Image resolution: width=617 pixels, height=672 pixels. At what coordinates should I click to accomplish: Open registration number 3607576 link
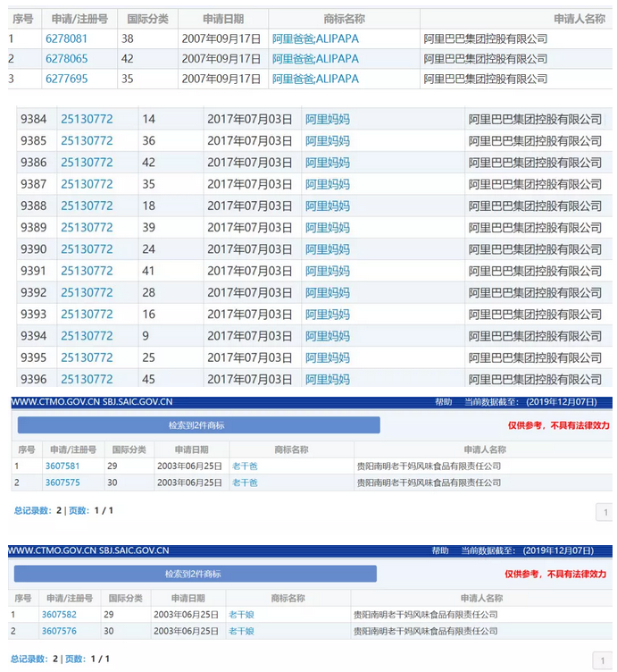(59, 631)
